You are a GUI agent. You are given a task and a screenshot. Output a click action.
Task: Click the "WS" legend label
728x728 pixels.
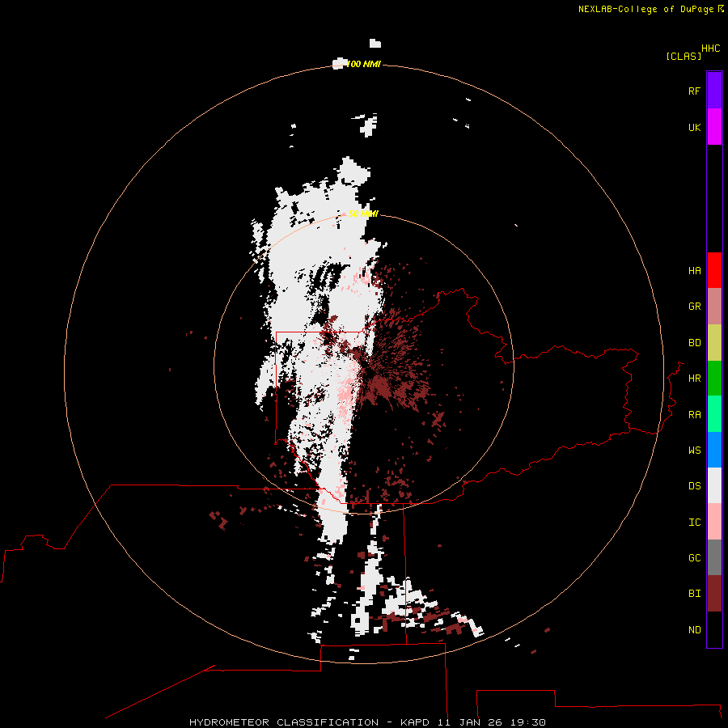click(x=694, y=450)
